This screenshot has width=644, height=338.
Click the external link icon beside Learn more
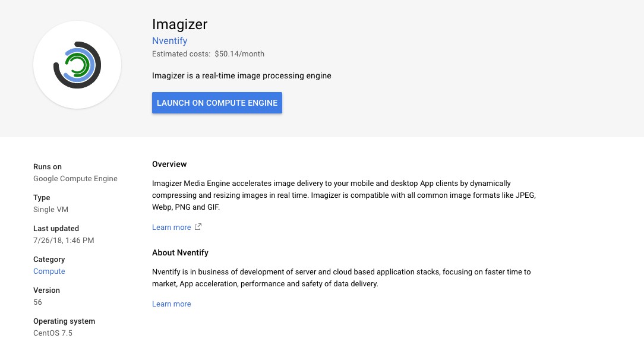pyautogui.click(x=198, y=227)
